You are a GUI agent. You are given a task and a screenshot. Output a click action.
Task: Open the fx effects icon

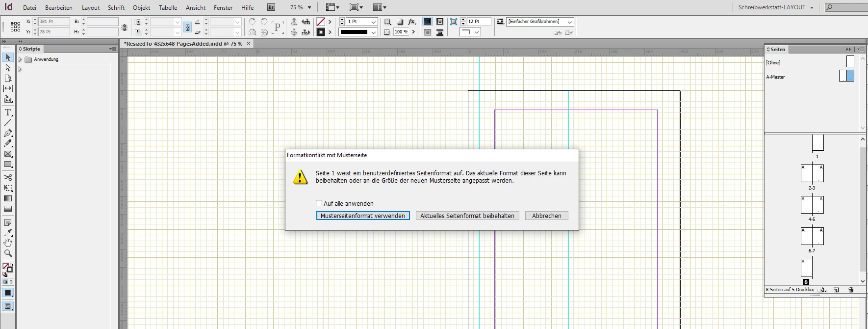click(411, 22)
